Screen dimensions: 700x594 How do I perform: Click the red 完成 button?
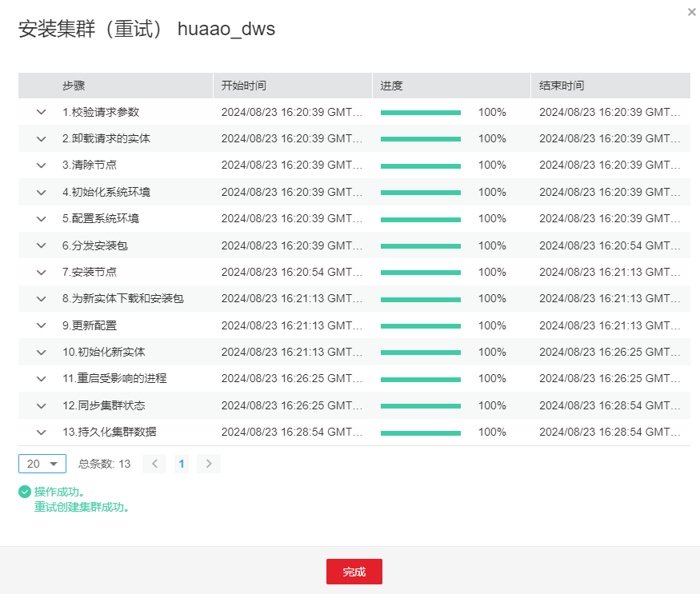(x=354, y=572)
